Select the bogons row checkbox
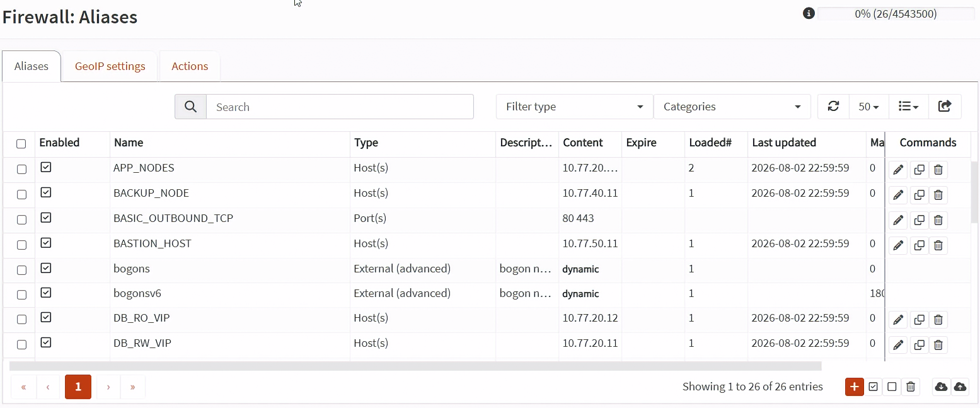 pyautogui.click(x=21, y=270)
